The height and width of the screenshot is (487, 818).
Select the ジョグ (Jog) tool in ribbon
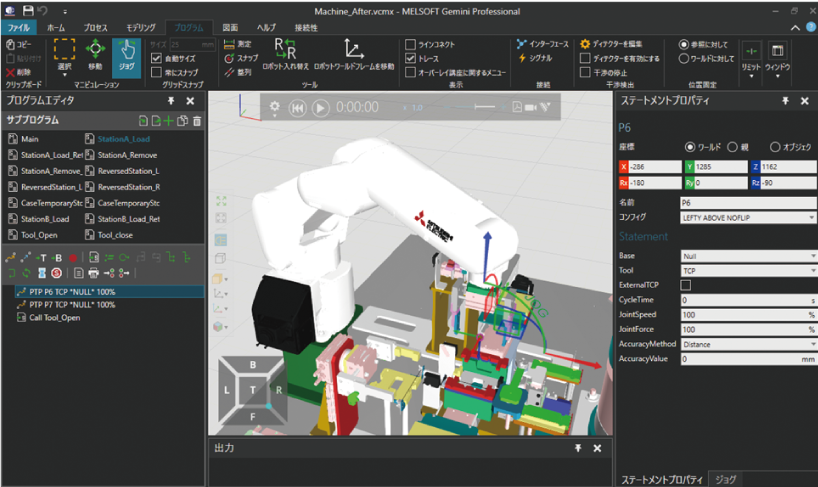click(126, 57)
